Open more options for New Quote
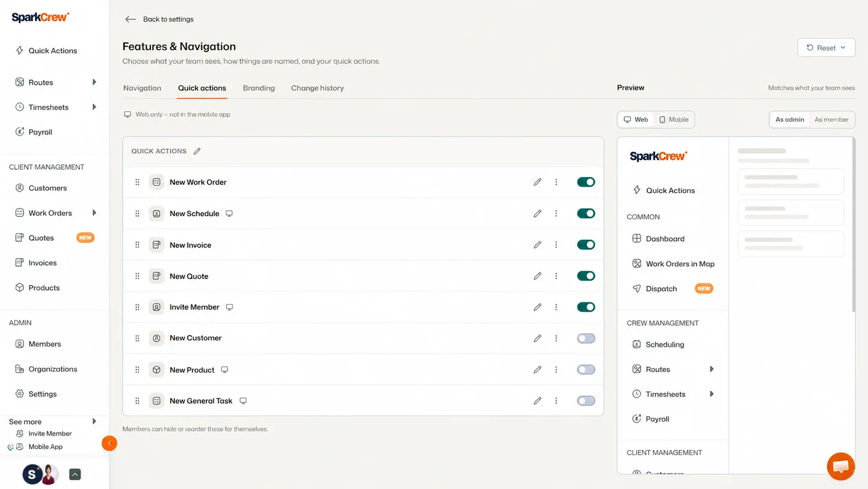The image size is (868, 489). 556,276
